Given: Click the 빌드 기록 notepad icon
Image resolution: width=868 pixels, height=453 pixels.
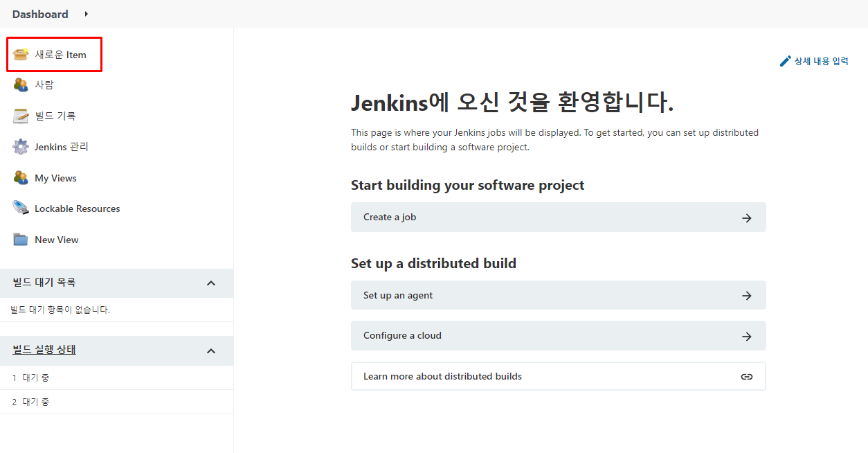Looking at the screenshot, I should tap(21, 116).
